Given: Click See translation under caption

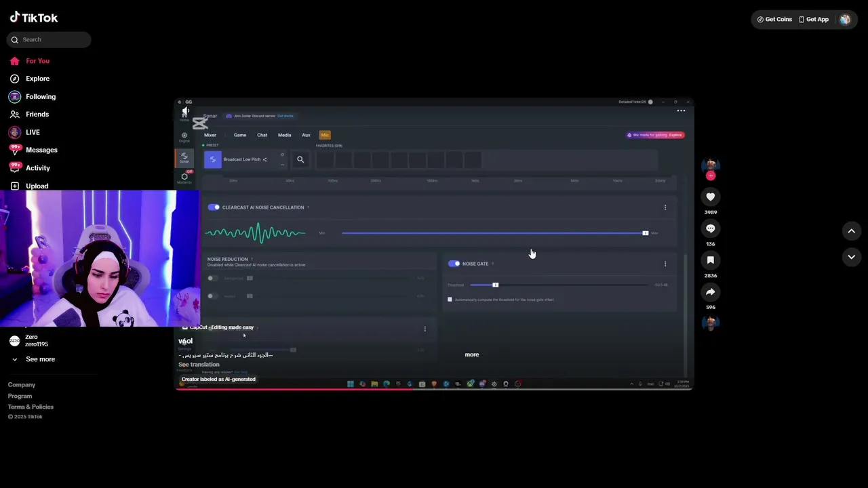Looking at the screenshot, I should 199,365.
